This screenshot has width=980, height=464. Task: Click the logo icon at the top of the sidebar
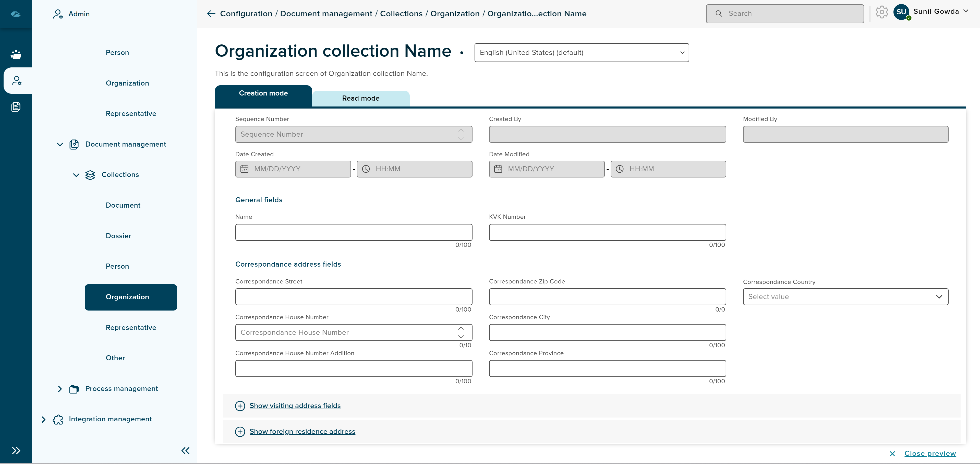pyautogui.click(x=16, y=14)
